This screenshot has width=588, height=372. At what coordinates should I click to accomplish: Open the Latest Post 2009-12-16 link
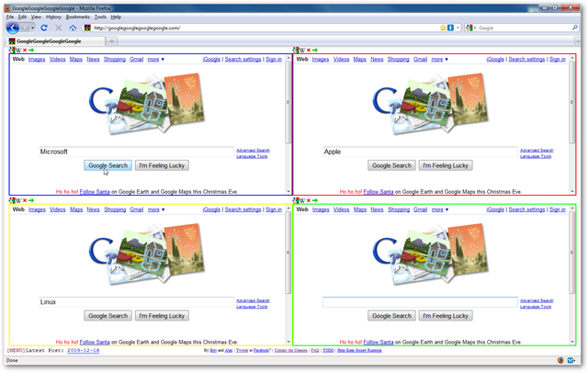click(x=84, y=351)
